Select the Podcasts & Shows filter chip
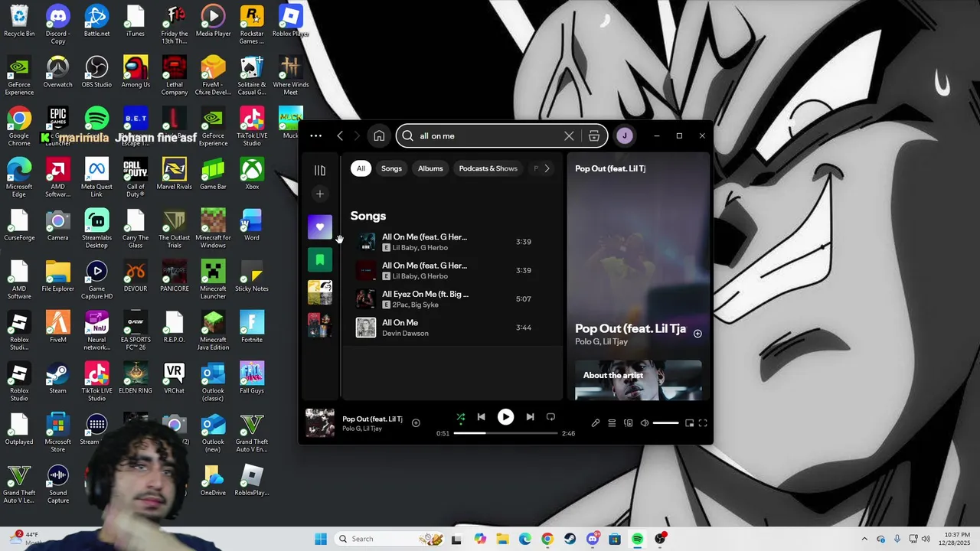 (488, 168)
